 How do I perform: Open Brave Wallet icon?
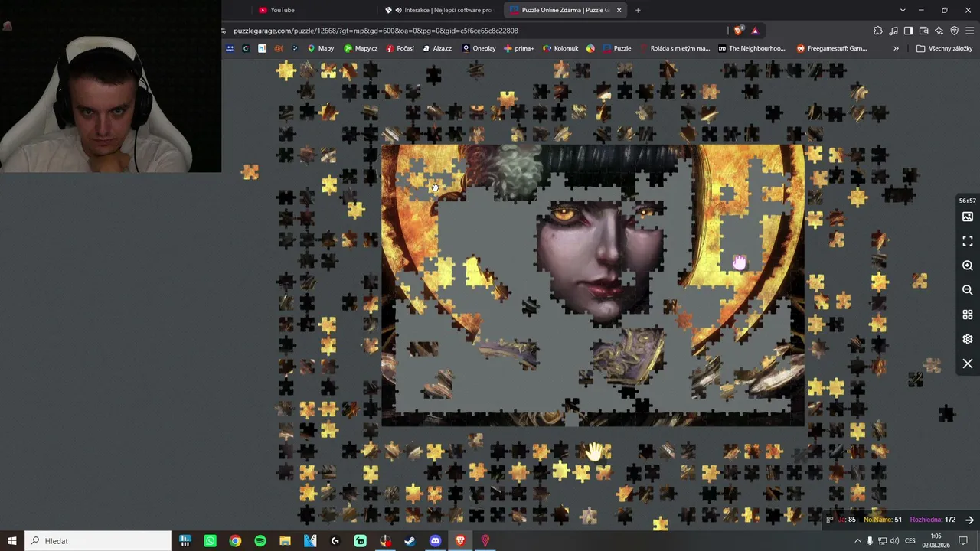tap(923, 31)
